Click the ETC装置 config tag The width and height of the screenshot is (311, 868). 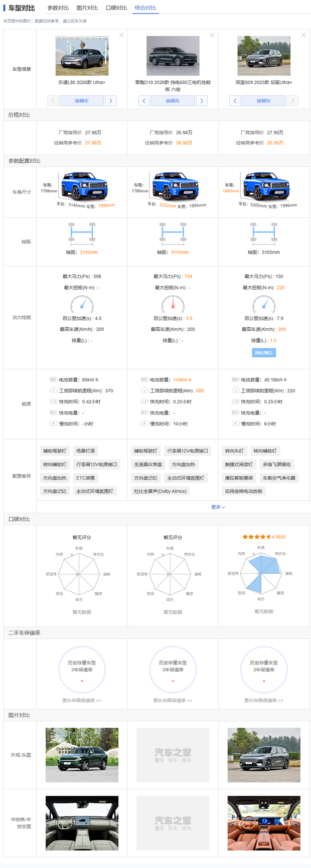click(x=85, y=478)
